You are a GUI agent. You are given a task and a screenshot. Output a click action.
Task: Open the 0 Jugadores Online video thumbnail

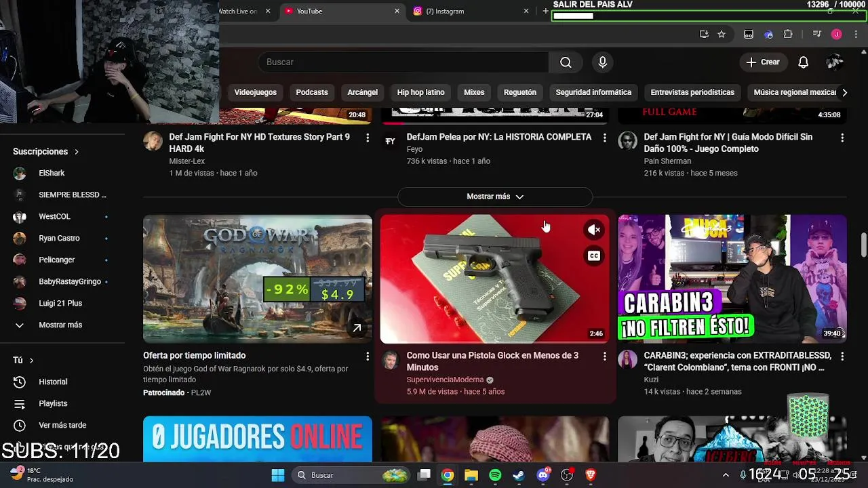click(x=258, y=439)
